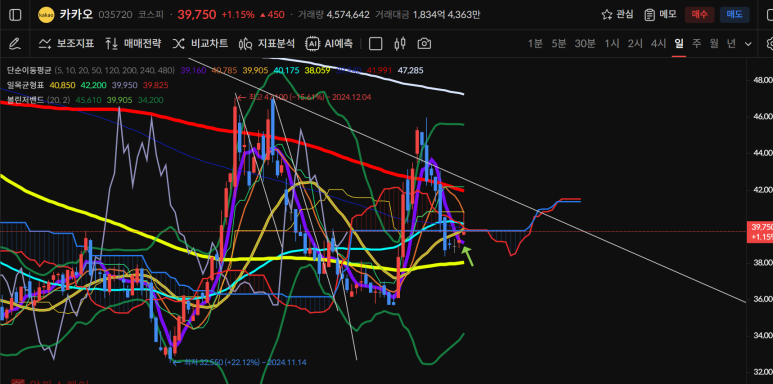The image size is (773, 384).
Task: Open 비교차트 comparison chart
Action: pyautogui.click(x=200, y=44)
